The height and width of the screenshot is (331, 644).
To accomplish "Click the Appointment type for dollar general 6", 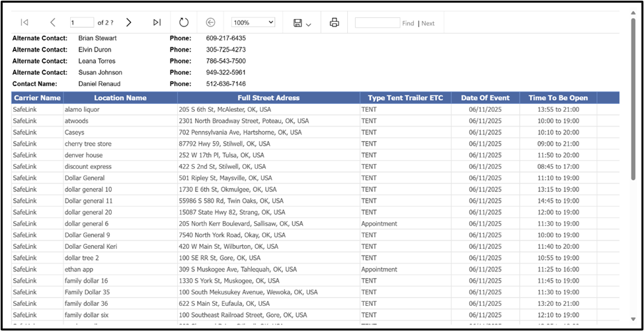I will [380, 224].
